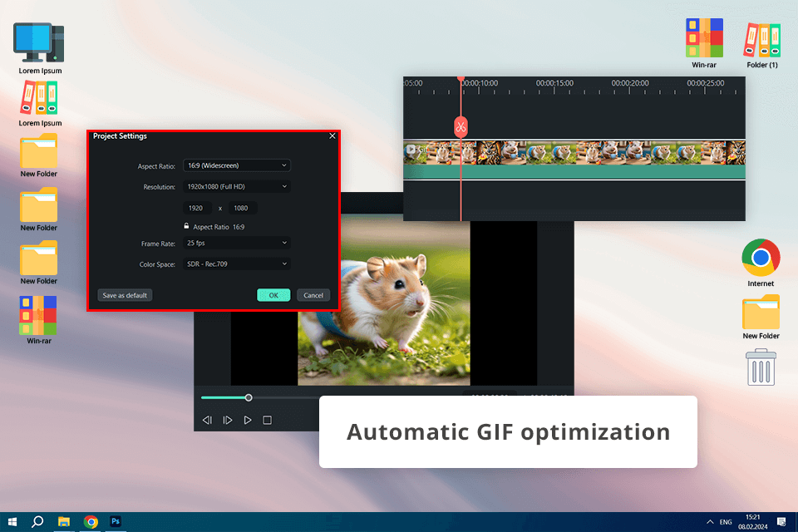
Task: Click the playhead marker on timeline ruler
Action: [x=461, y=79]
